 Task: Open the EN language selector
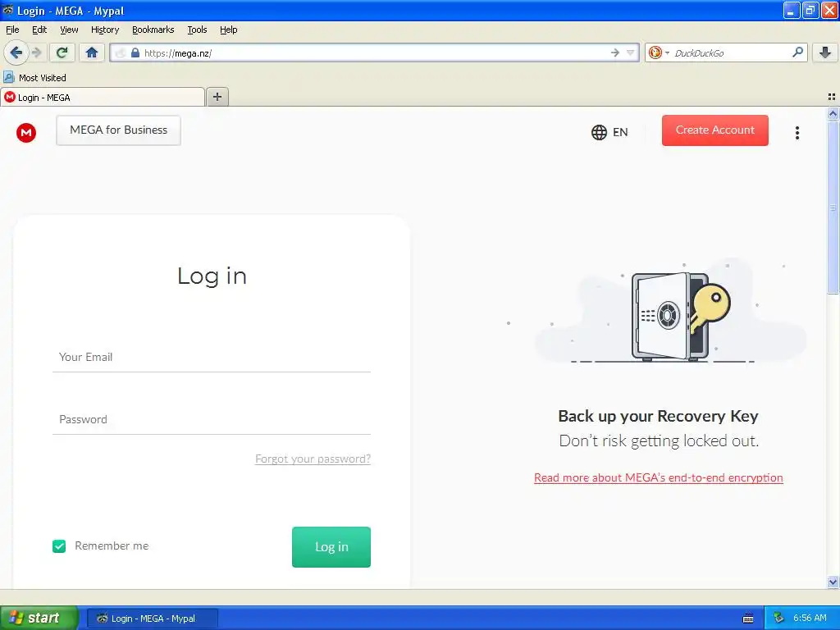tap(609, 132)
